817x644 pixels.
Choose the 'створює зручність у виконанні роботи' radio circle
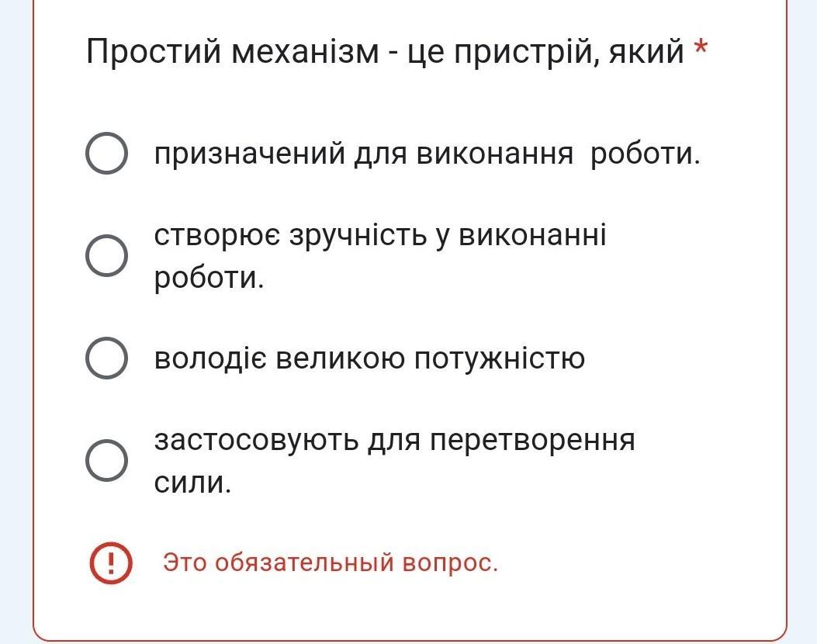click(x=106, y=255)
